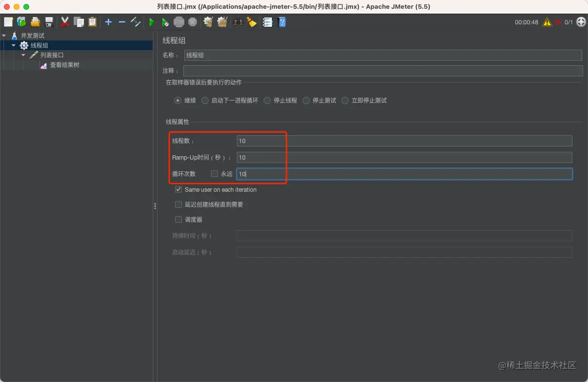Reset search with yellow broom icon
Viewport: 588px width, 382px height.
coord(251,22)
